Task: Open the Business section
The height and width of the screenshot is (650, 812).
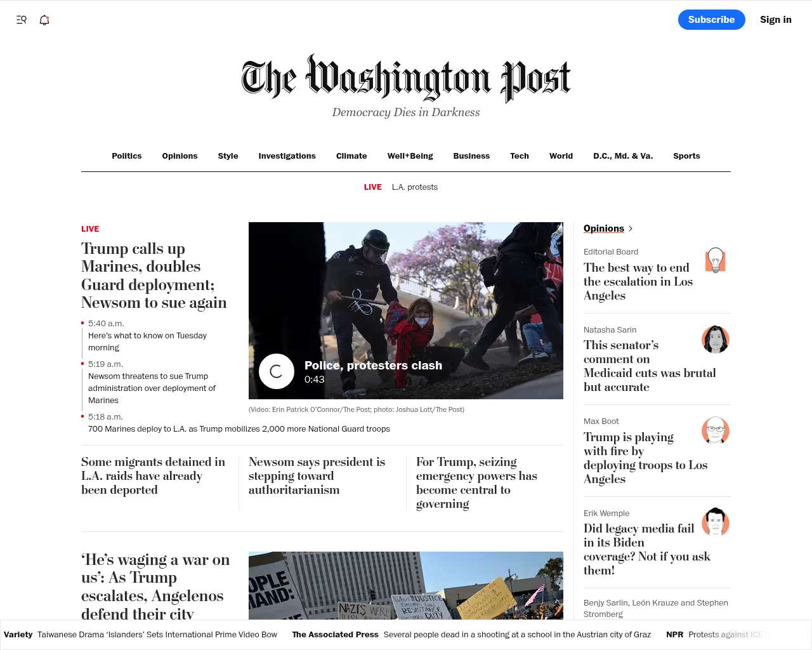Action: click(471, 156)
